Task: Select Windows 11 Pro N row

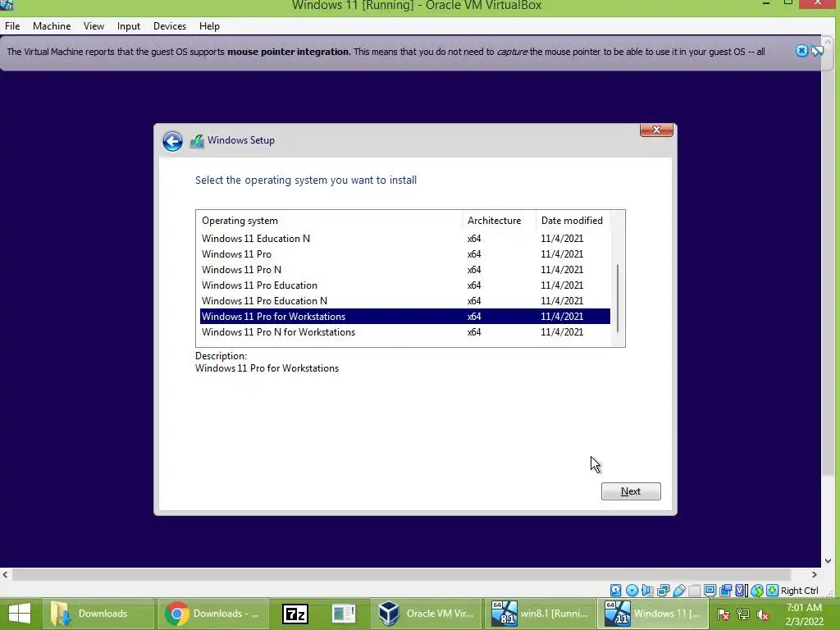Action: pos(405,269)
